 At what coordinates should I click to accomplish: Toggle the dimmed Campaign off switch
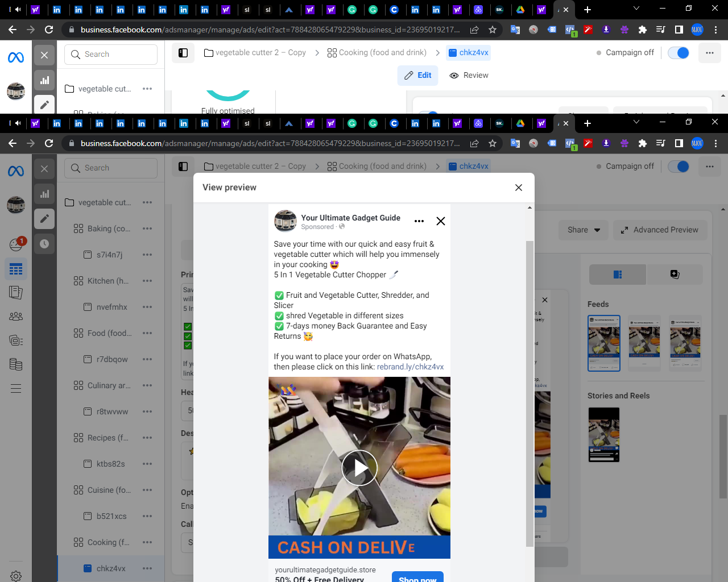pyautogui.click(x=679, y=167)
